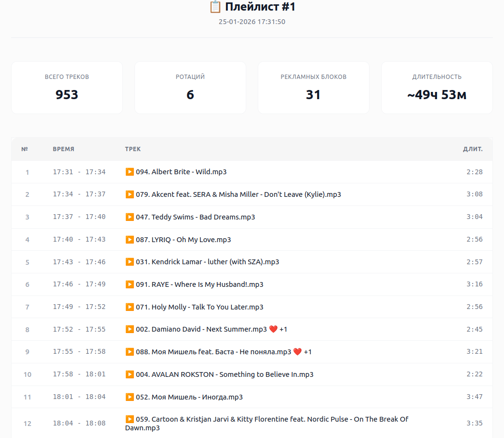
Task: Click play icon for Holy Molly track
Action: tap(130, 307)
